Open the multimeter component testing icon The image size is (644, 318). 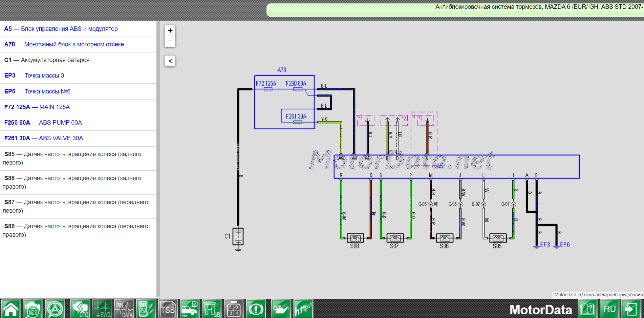point(146,309)
